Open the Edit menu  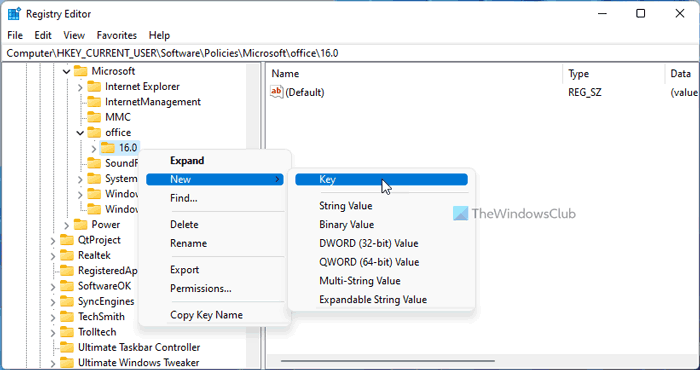tap(43, 35)
